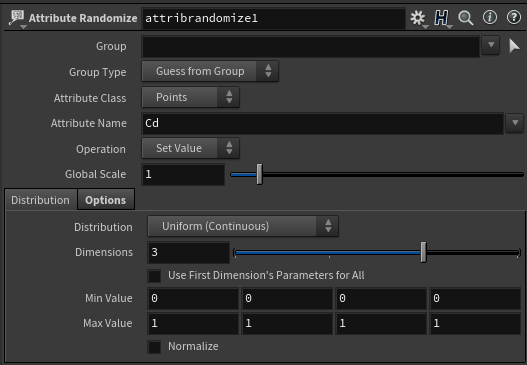Open the gear settings menu

[x=418, y=18]
